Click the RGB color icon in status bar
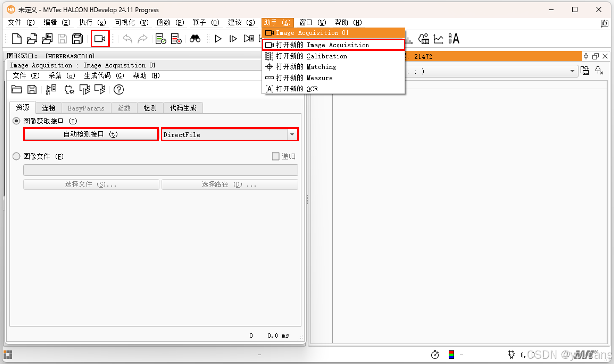Image resolution: width=614 pixels, height=364 pixels. point(451,354)
